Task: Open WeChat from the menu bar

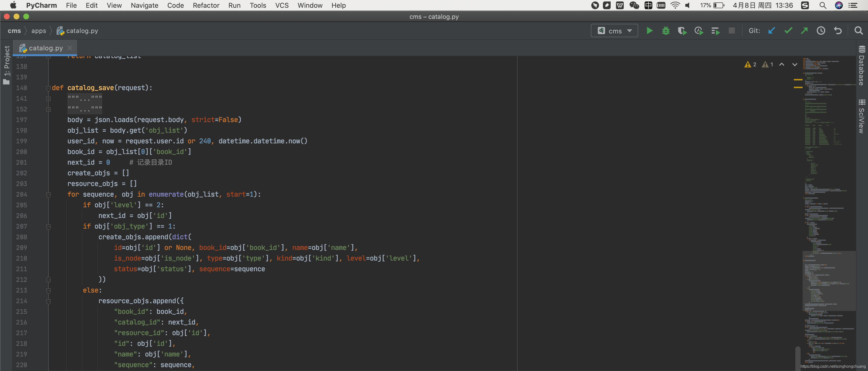Action: click(x=634, y=5)
